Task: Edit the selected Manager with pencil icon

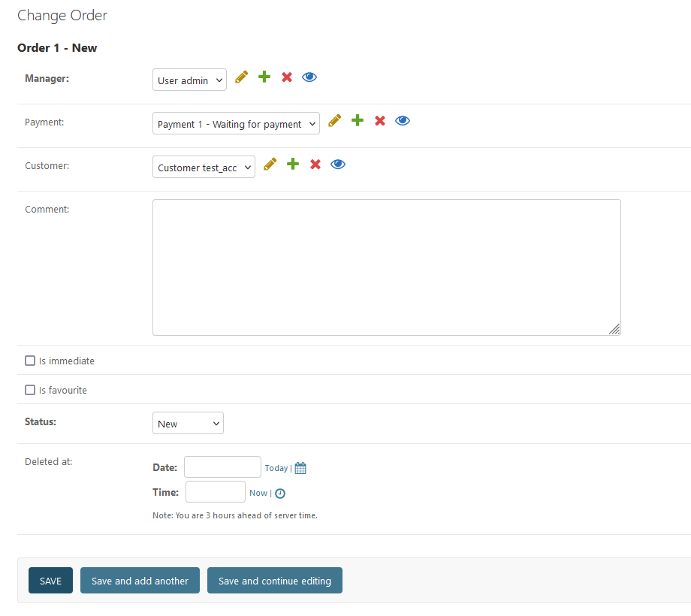Action: [242, 77]
